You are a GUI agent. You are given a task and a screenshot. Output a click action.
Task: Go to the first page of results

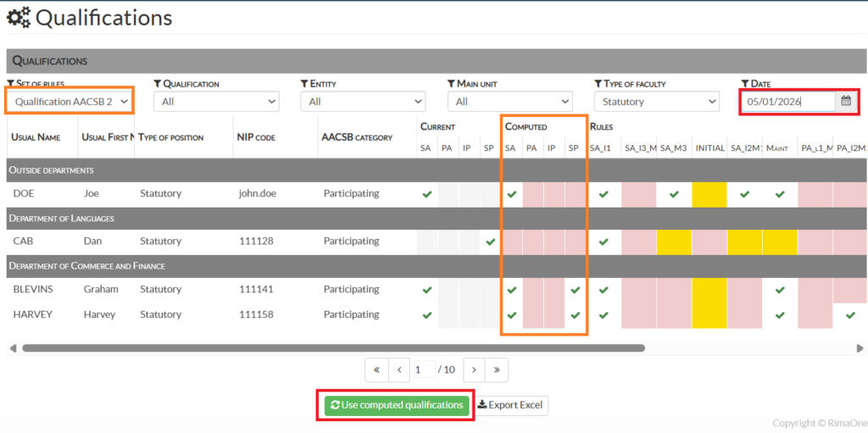click(x=376, y=369)
